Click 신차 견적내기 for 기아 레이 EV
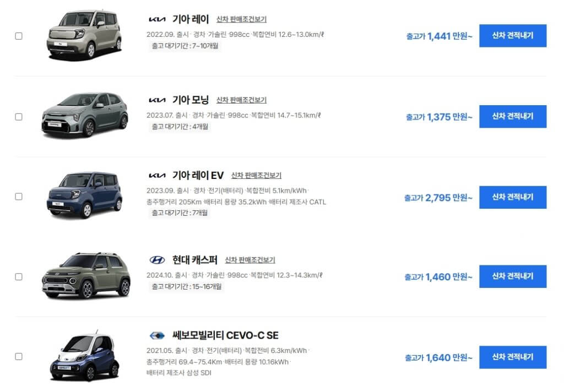Image resolution: width=564 pixels, height=392 pixels. point(513,197)
